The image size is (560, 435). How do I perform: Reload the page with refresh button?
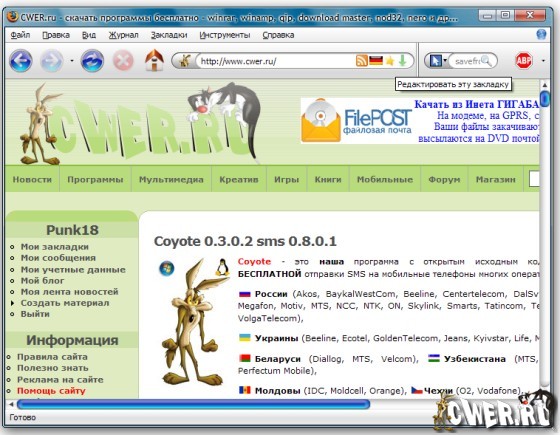coord(92,61)
